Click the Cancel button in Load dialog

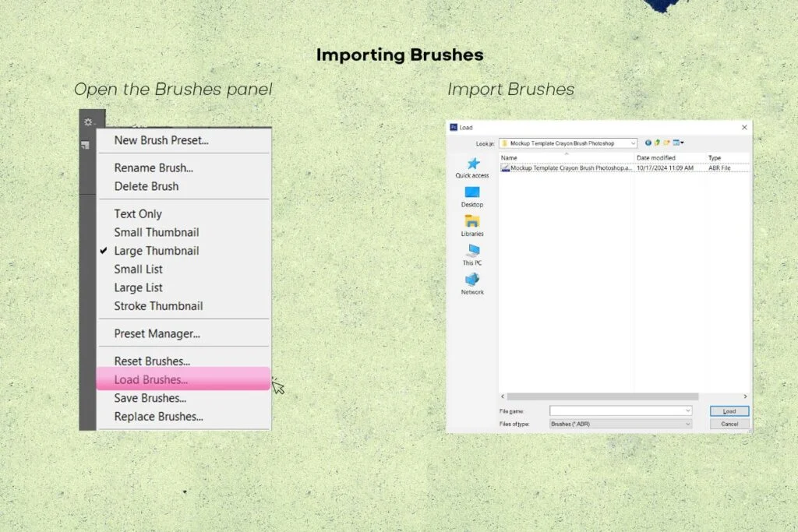click(729, 424)
